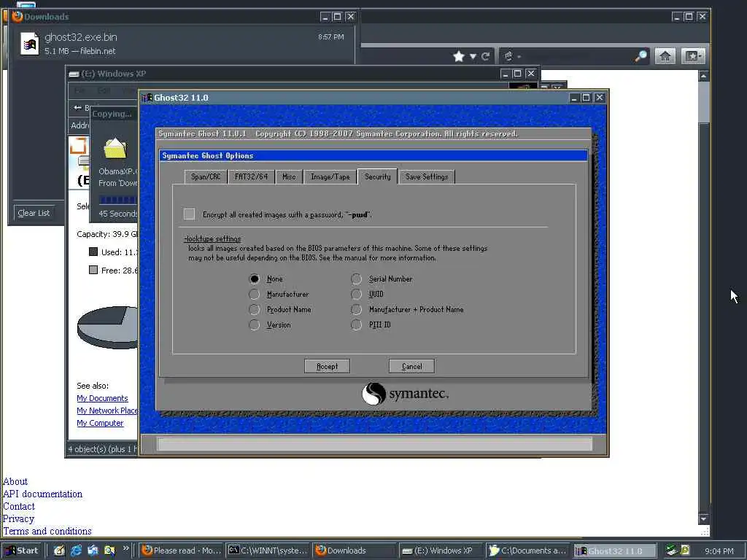Click the 9:04 PM taskbar clock
This screenshot has height=560, width=747.
point(719,551)
